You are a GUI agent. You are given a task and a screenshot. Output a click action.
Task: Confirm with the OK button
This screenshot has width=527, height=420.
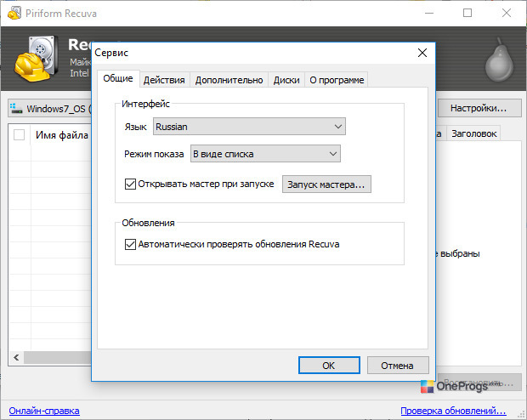[x=329, y=366]
